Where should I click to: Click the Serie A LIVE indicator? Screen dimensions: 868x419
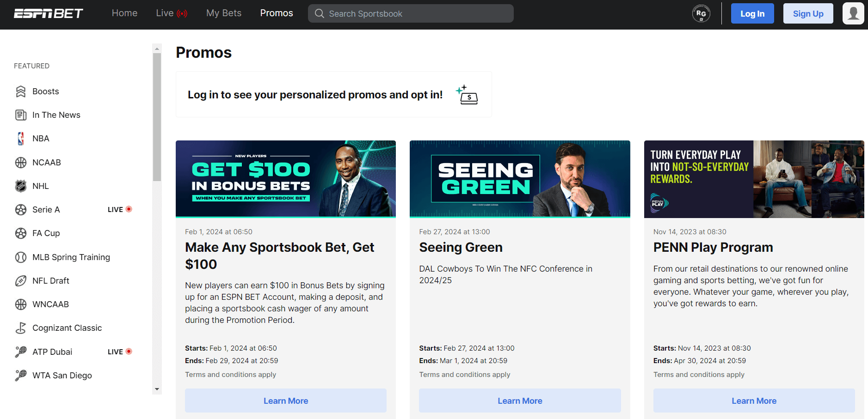[120, 210]
